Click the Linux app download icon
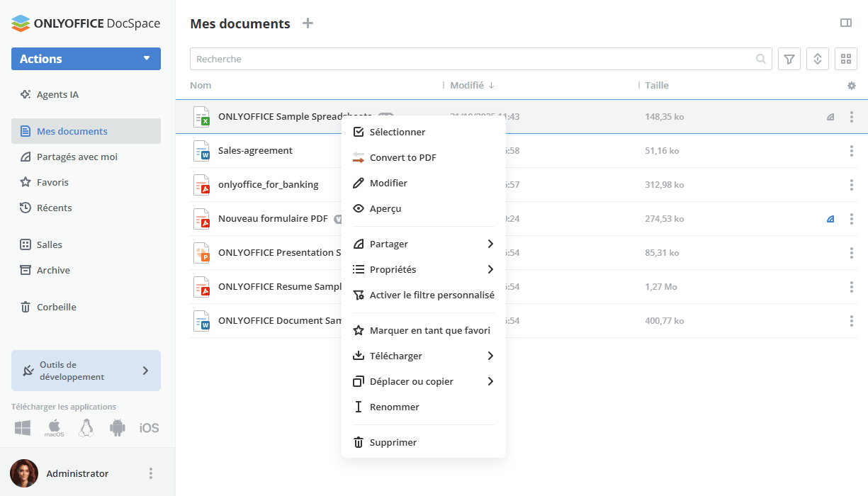 tap(86, 428)
